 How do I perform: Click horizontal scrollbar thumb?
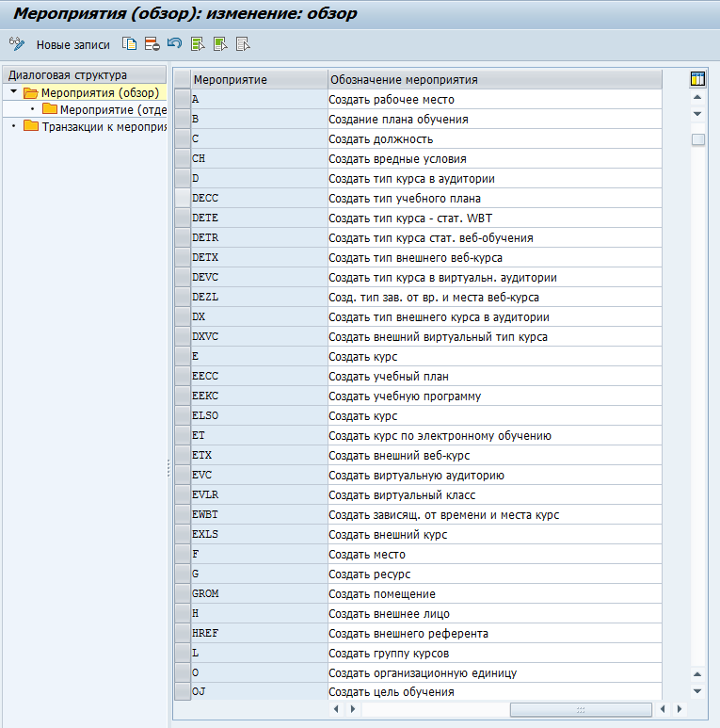[x=581, y=709]
